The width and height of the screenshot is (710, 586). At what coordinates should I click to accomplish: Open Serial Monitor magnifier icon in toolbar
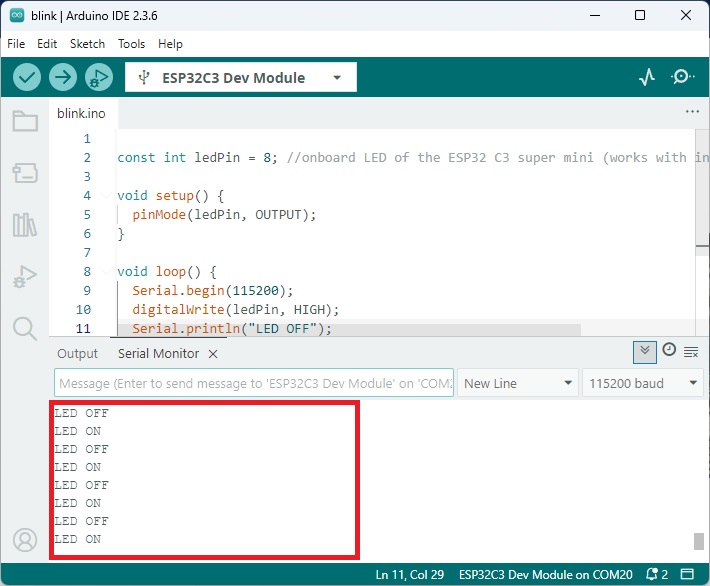pos(682,77)
